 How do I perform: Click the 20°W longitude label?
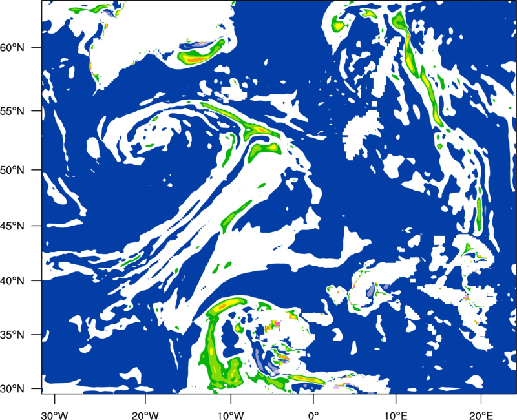[145, 415]
